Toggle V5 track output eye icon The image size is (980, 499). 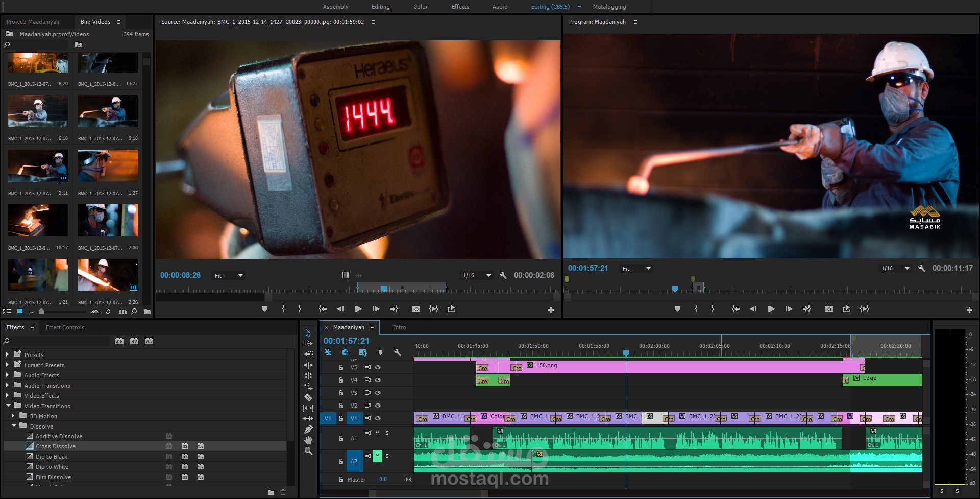click(378, 367)
